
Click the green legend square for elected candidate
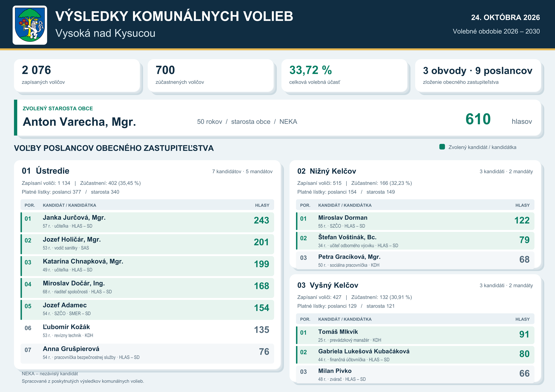point(442,147)
